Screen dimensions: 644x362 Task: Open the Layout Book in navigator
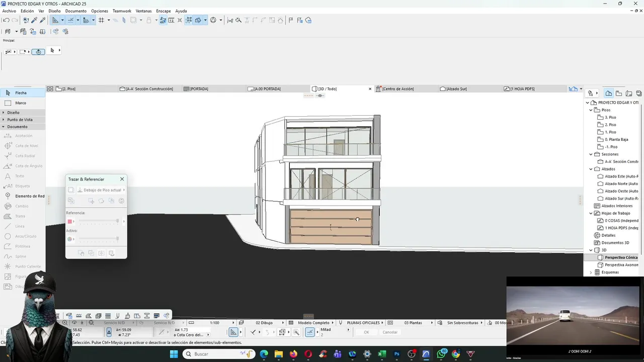[629, 93]
